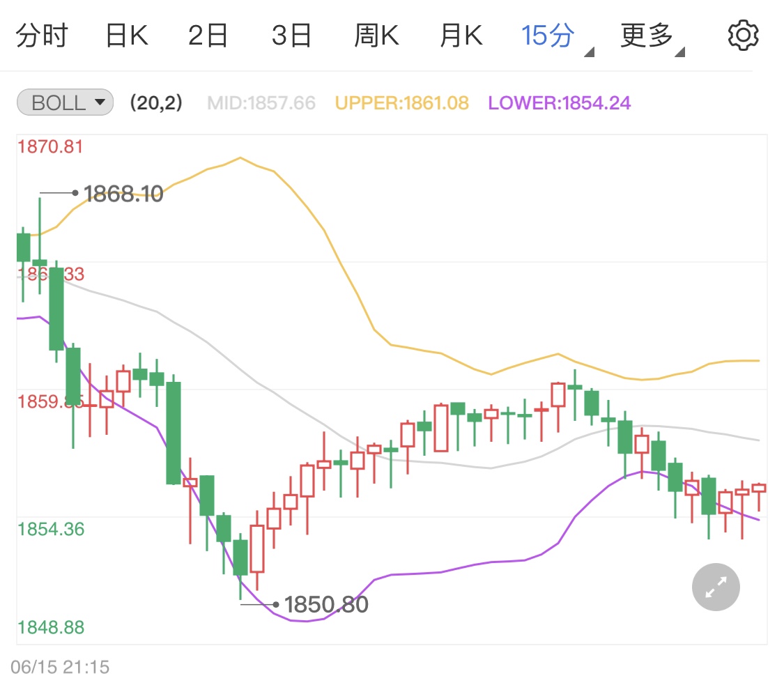Click the 1868.10 high price marker

[x=123, y=194]
